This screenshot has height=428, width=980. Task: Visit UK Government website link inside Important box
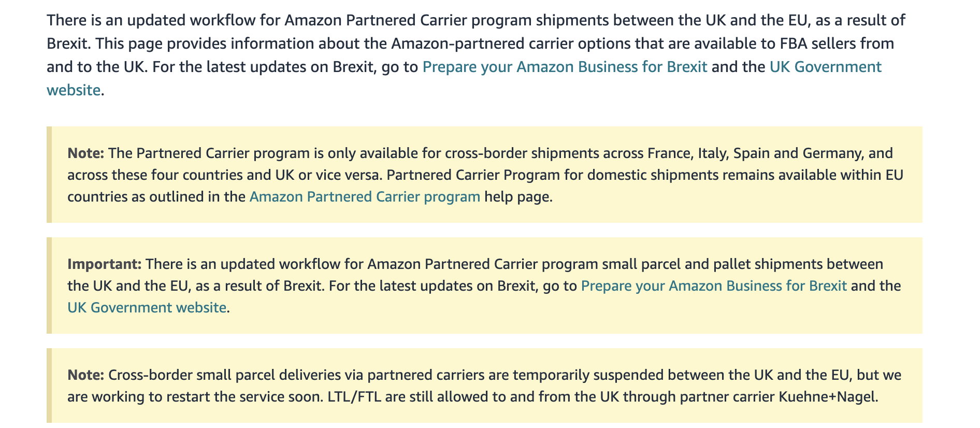147,308
